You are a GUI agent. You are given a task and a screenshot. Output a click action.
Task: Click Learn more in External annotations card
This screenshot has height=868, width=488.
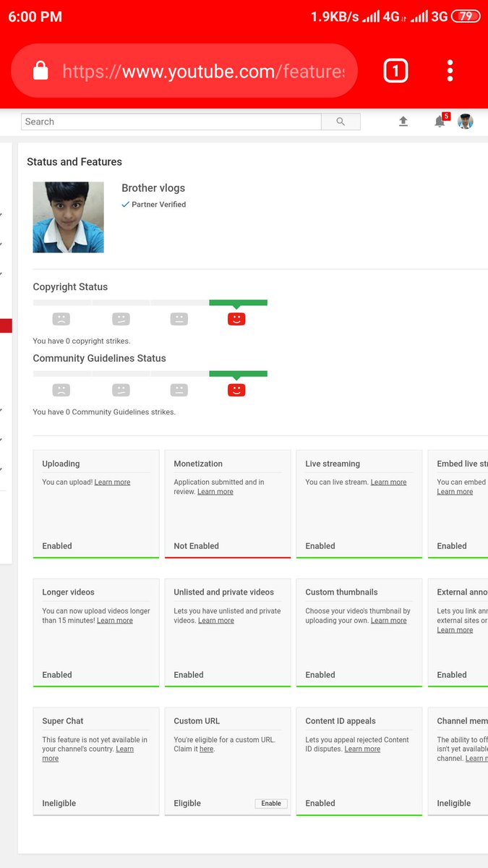pos(455,630)
